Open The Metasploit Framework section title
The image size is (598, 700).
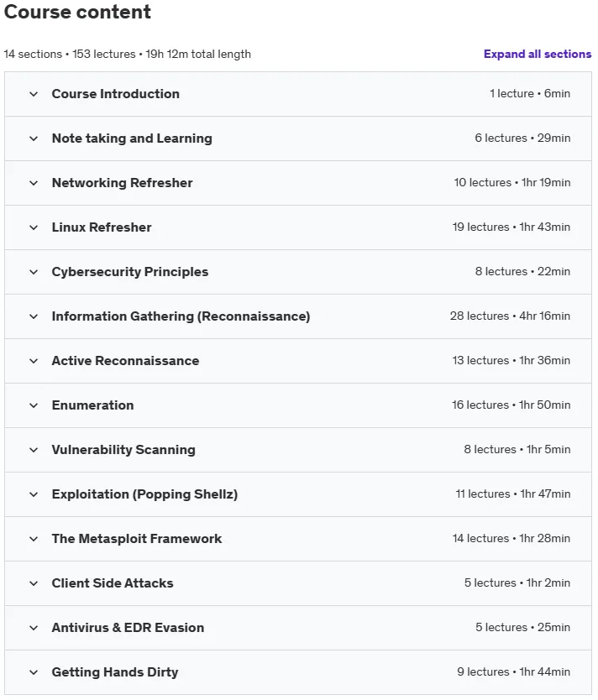137,538
